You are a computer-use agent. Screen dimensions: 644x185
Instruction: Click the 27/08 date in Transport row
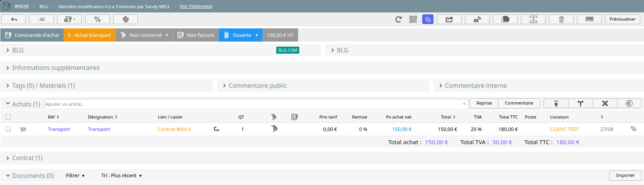coord(606,129)
